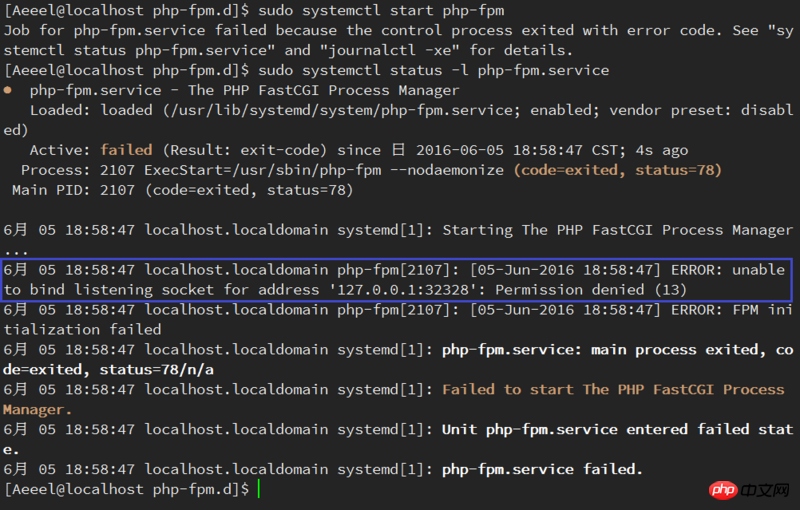
Task: Click the '2016-06-05 18:58:47 CST;' timestamp
Action: (x=520, y=150)
